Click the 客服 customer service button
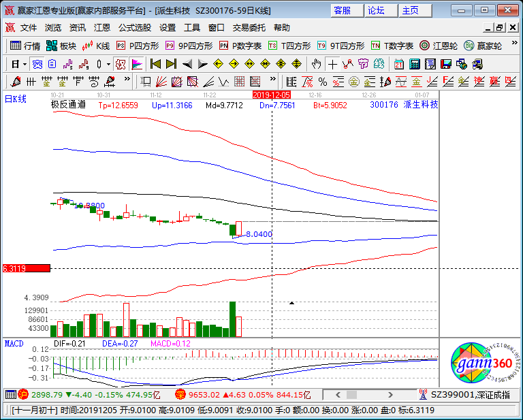The height and width of the screenshot is (420, 523). click(x=347, y=10)
